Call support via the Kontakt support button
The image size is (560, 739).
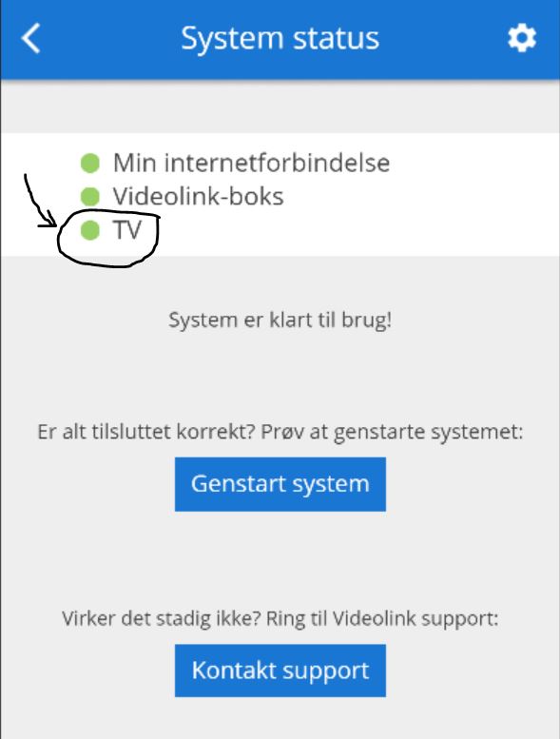(x=280, y=671)
